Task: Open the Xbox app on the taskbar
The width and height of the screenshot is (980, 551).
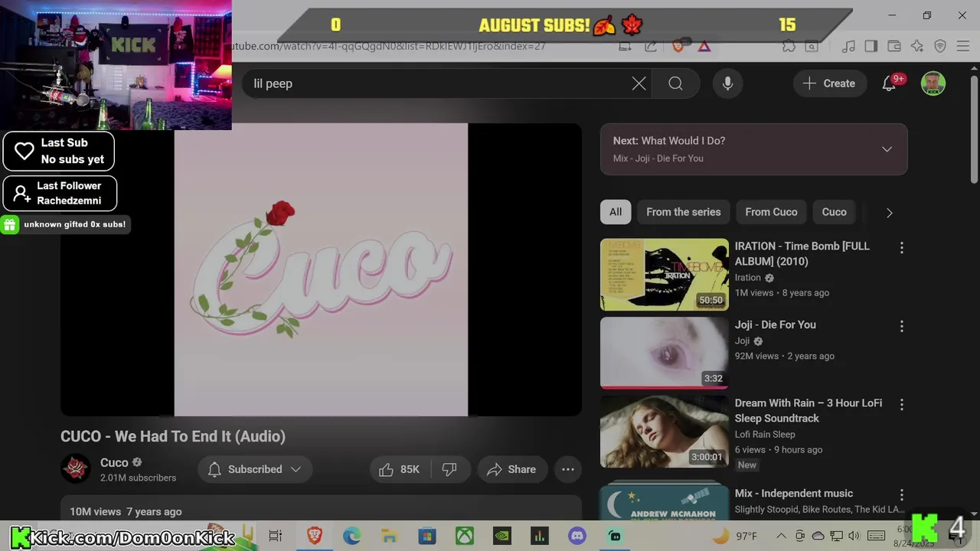Action: point(464,536)
